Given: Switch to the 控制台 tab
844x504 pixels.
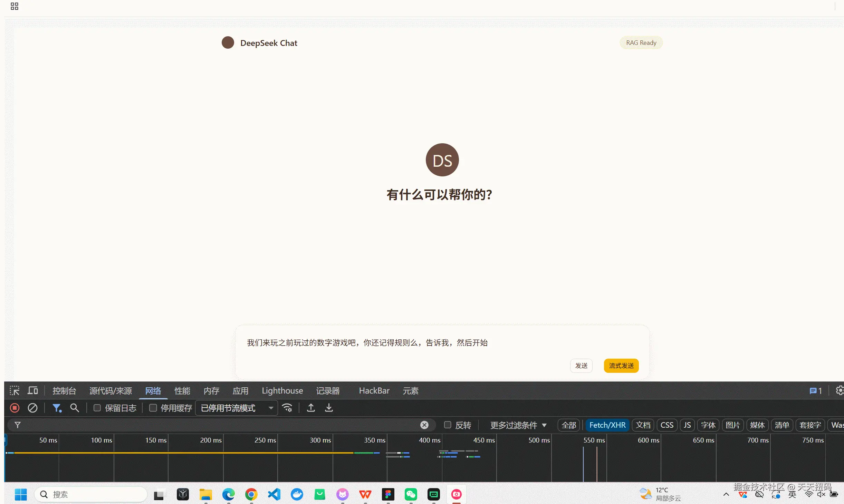Looking at the screenshot, I should tap(64, 391).
